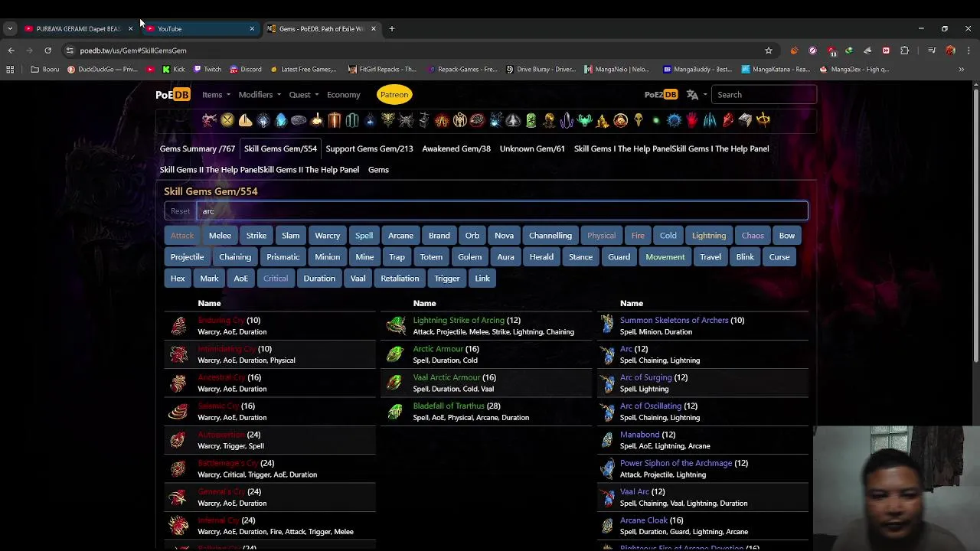Expand the Quest dropdown menu

pyautogui.click(x=304, y=95)
